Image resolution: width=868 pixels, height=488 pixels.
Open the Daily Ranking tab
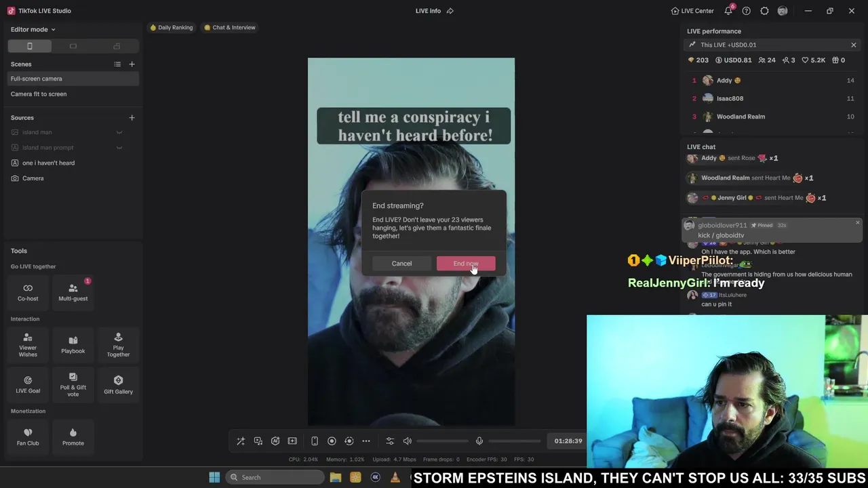click(x=172, y=28)
